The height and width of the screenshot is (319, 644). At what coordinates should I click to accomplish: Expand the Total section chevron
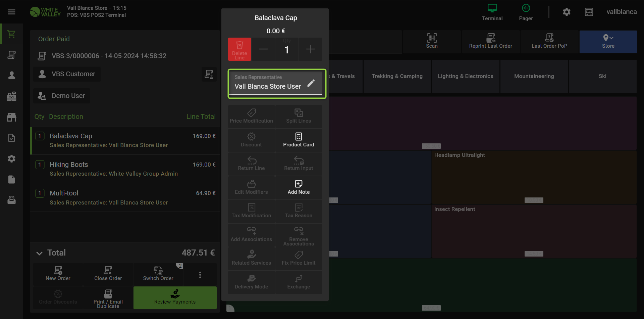40,253
